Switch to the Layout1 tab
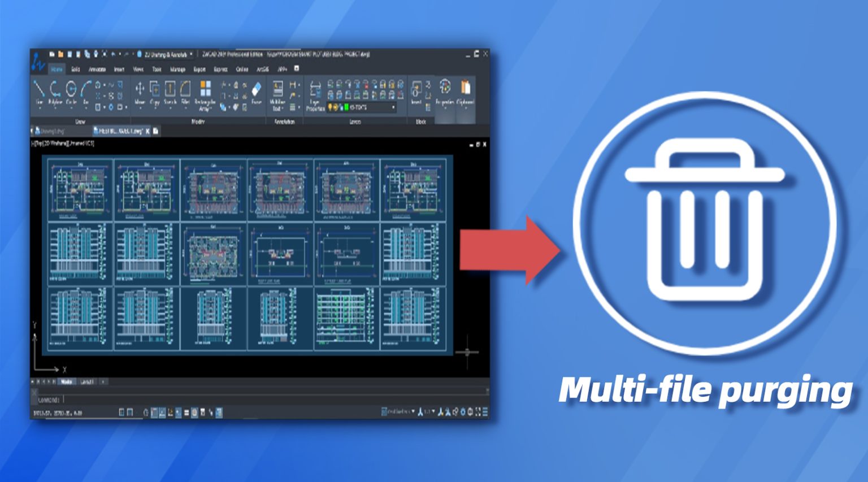This screenshot has width=868, height=482. [87, 381]
